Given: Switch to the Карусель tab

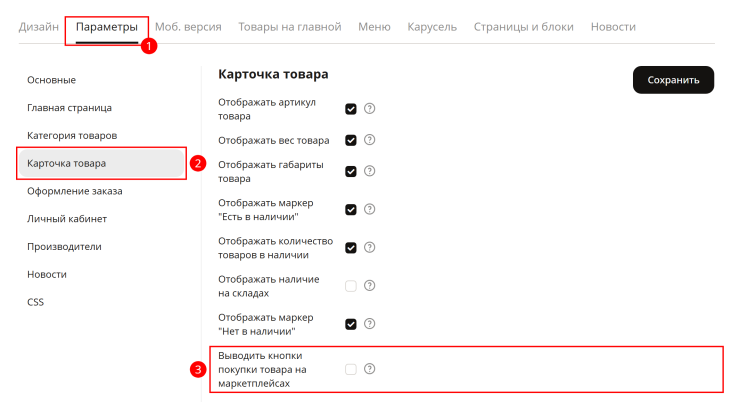Looking at the screenshot, I should point(432,27).
